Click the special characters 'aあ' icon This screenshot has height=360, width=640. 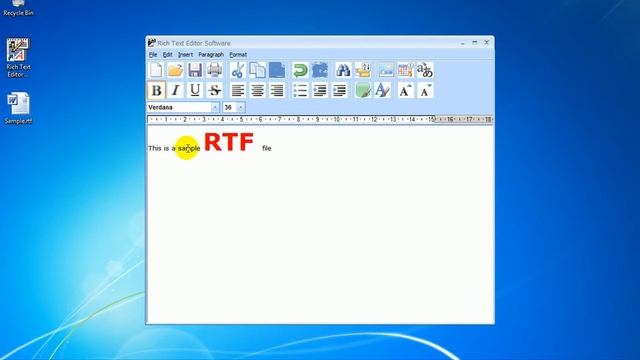coord(425,70)
